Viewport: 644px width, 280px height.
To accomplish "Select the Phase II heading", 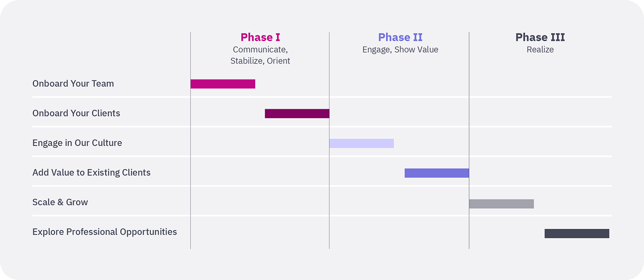I will pyautogui.click(x=400, y=37).
